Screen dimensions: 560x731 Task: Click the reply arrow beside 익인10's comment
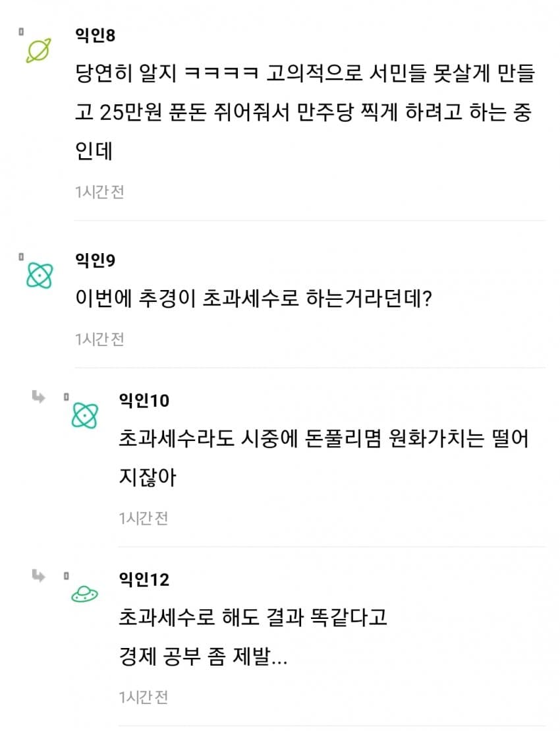pyautogui.click(x=39, y=397)
